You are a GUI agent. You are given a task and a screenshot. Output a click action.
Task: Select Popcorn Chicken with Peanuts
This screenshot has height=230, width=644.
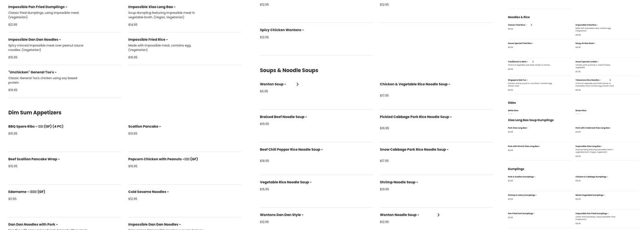click(x=163, y=159)
